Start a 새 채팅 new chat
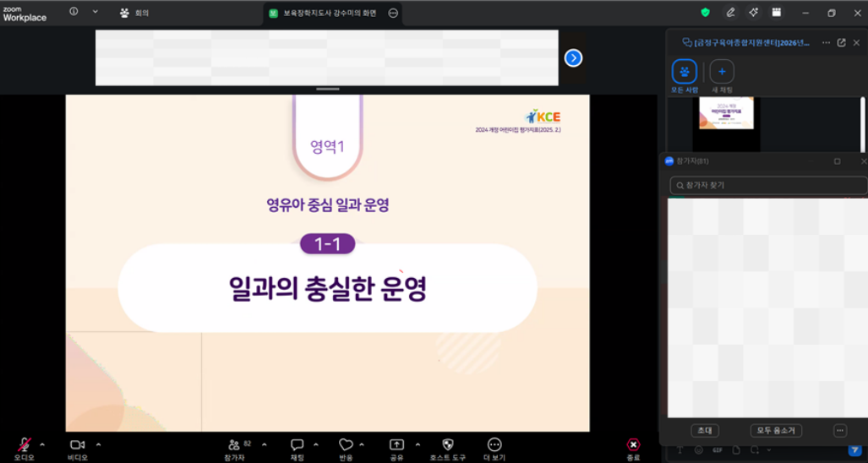868x463 pixels. [x=722, y=72]
